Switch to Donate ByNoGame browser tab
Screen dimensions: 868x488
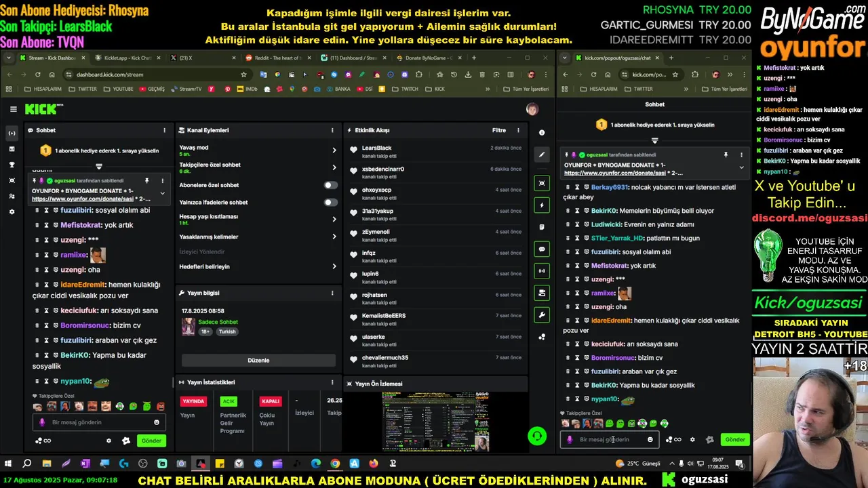(427, 58)
